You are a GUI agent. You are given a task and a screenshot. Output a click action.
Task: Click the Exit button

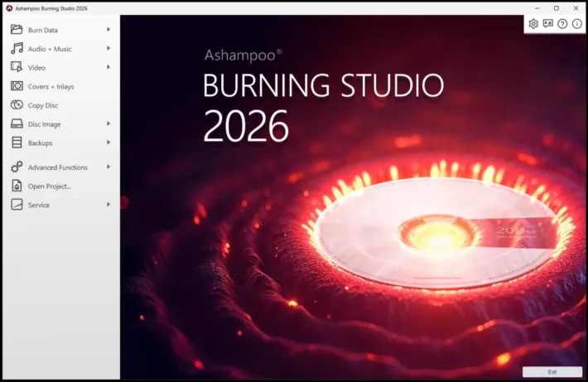click(552, 371)
